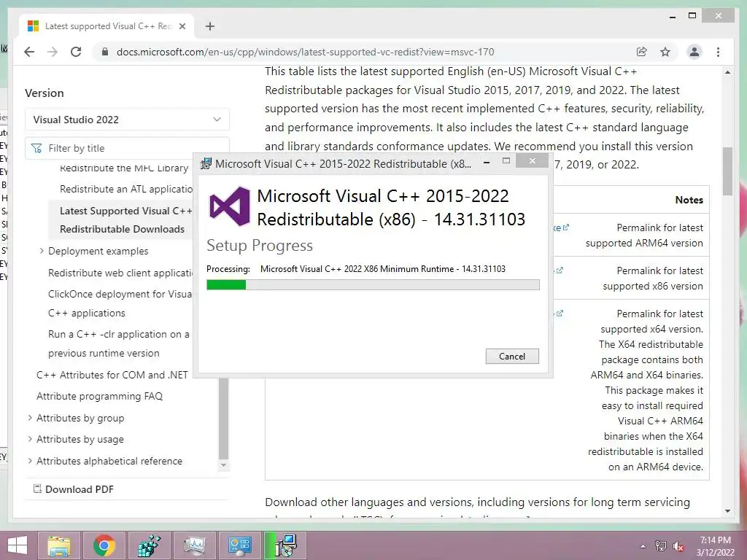Open the Windows Start menu

coord(18,545)
